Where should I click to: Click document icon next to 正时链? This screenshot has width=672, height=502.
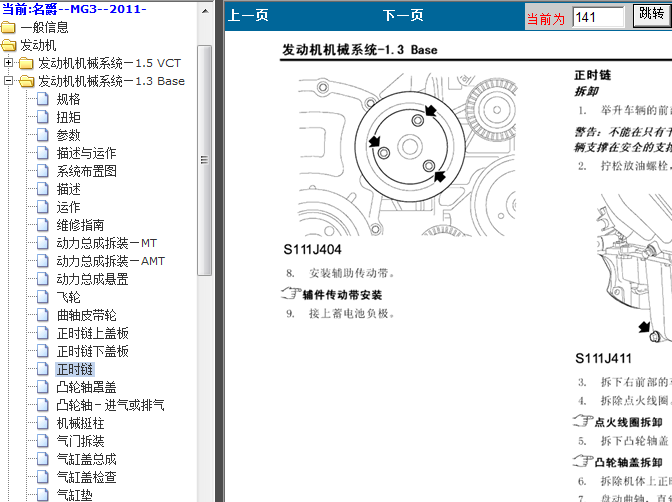point(42,369)
